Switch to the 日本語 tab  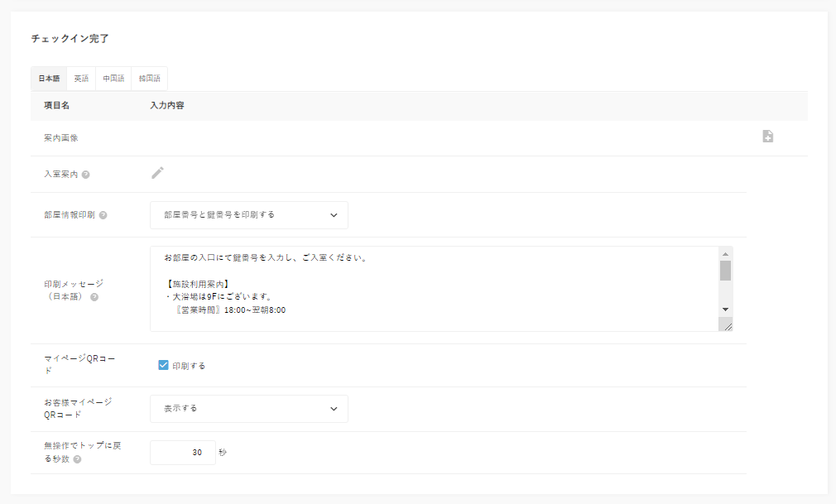coord(49,79)
